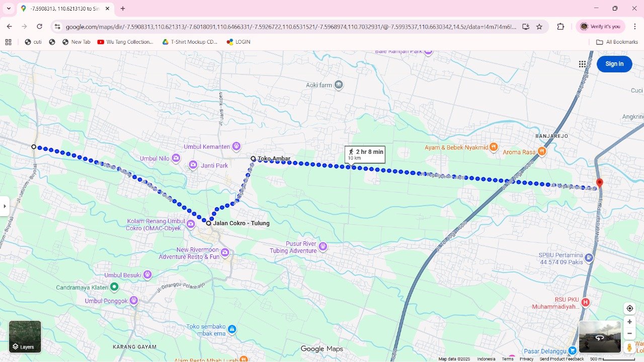Image resolution: width=644 pixels, height=362 pixels.
Task: Click the Sign in button
Action: tap(614, 64)
